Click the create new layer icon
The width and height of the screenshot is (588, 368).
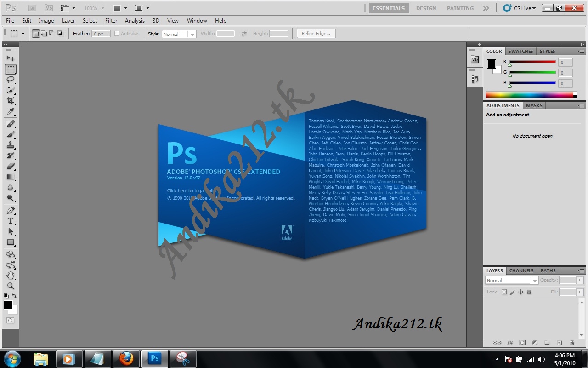click(560, 343)
